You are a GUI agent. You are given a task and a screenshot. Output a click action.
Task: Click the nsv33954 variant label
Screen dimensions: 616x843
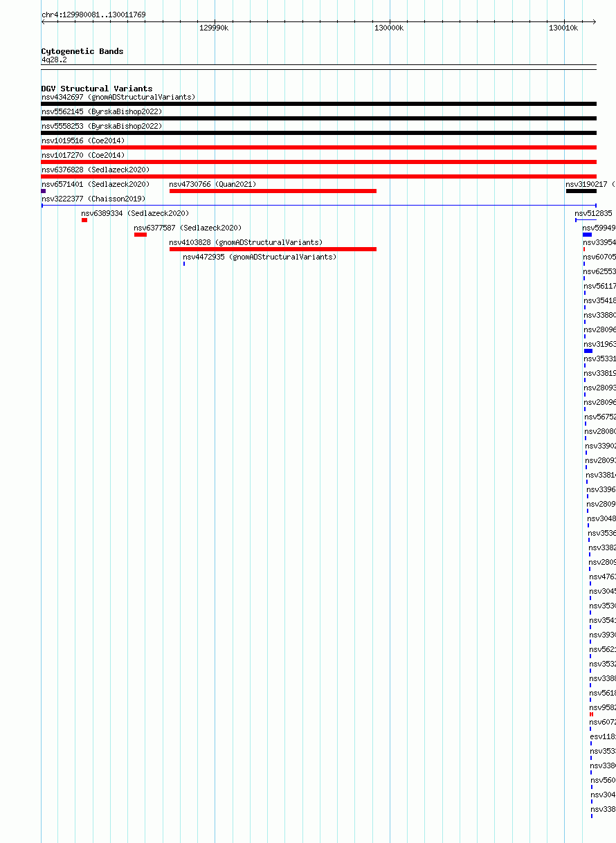coord(599,242)
